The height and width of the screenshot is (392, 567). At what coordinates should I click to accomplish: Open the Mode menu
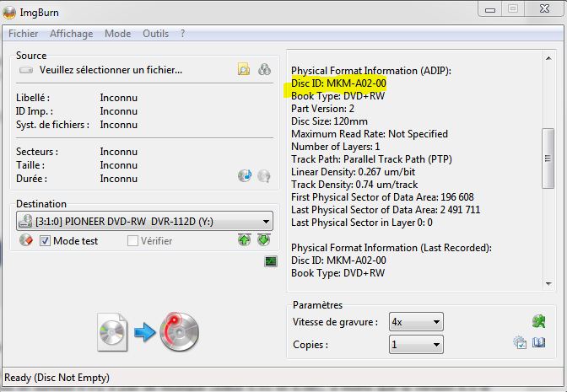118,34
